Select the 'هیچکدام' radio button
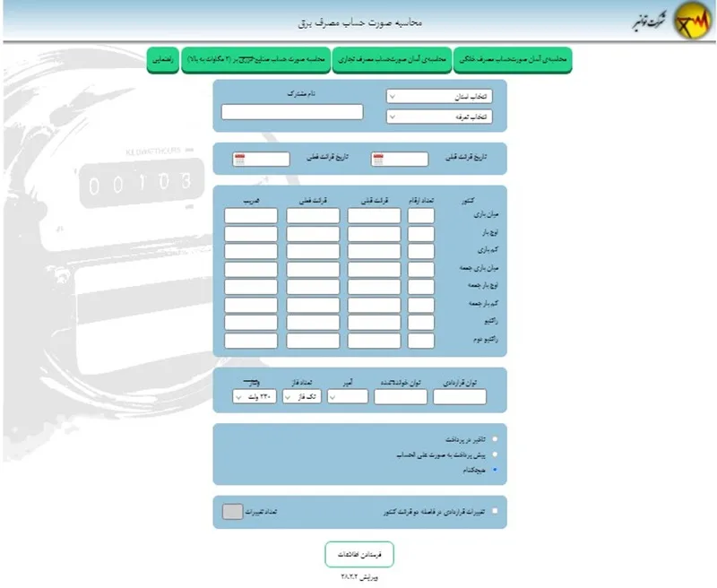717x588 pixels. (495, 470)
